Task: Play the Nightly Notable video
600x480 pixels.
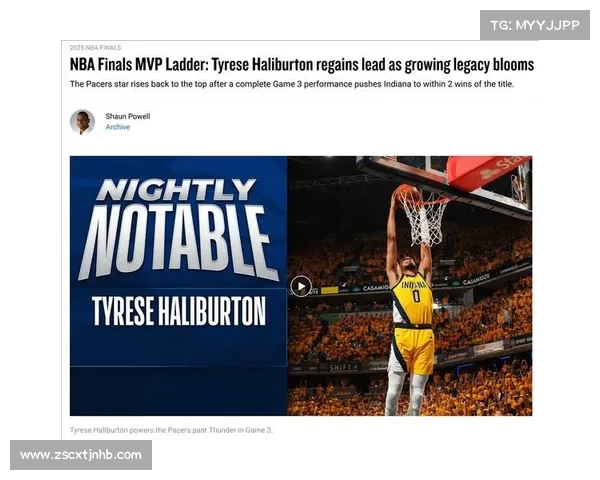Action: tap(301, 286)
